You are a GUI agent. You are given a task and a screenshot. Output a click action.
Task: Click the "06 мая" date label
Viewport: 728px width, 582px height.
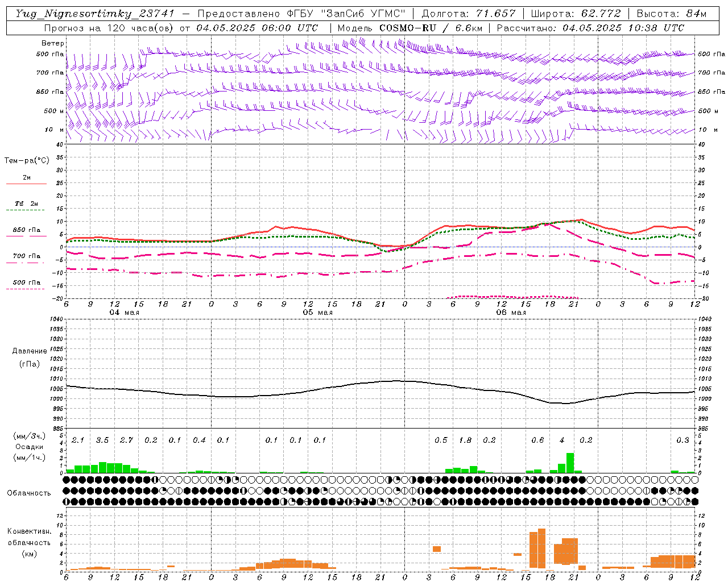pos(511,313)
